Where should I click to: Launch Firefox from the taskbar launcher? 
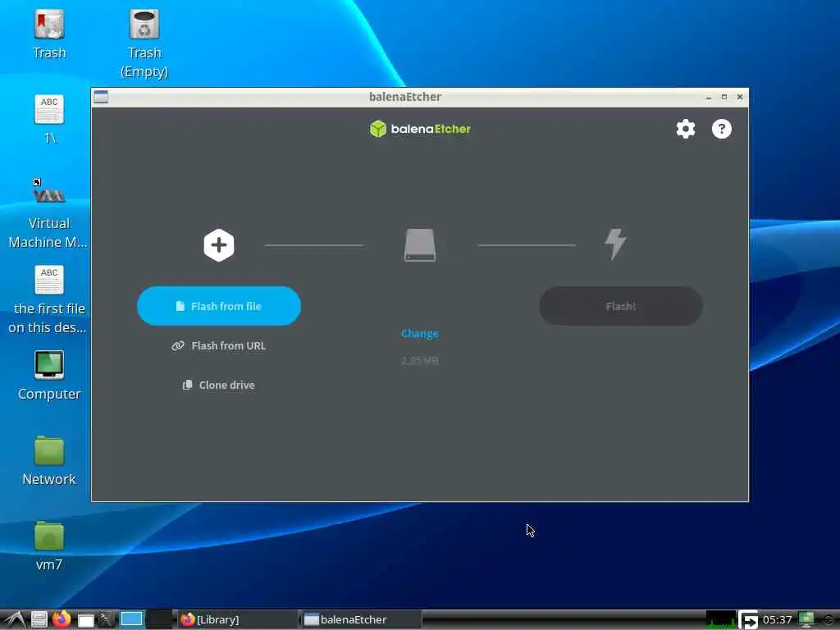pyautogui.click(x=62, y=619)
